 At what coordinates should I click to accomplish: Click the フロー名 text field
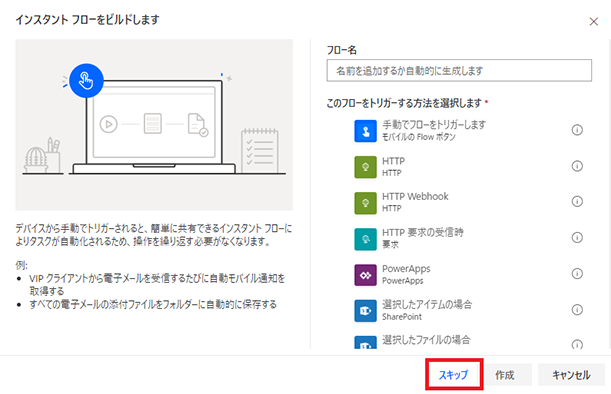click(459, 71)
